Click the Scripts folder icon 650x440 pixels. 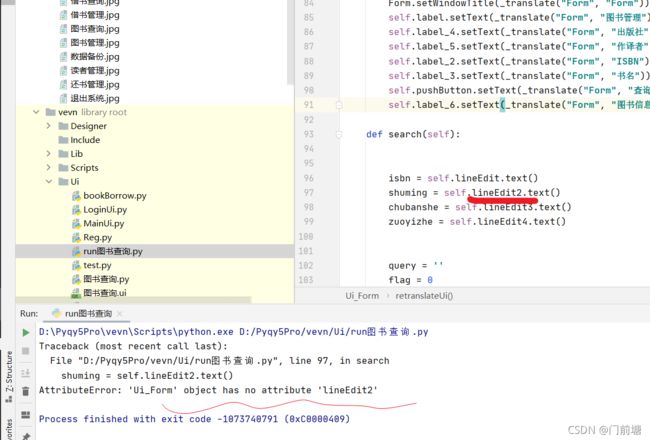pos(63,168)
